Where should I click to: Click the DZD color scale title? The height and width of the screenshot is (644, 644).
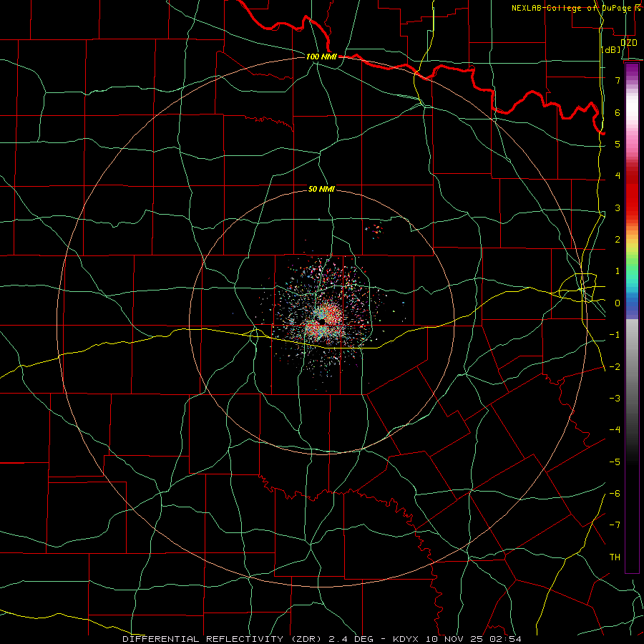pos(629,43)
